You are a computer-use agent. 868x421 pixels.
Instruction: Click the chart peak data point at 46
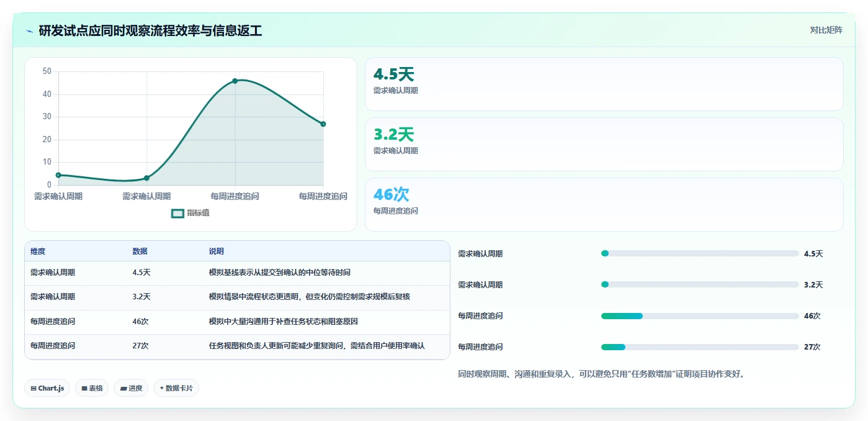coord(235,81)
